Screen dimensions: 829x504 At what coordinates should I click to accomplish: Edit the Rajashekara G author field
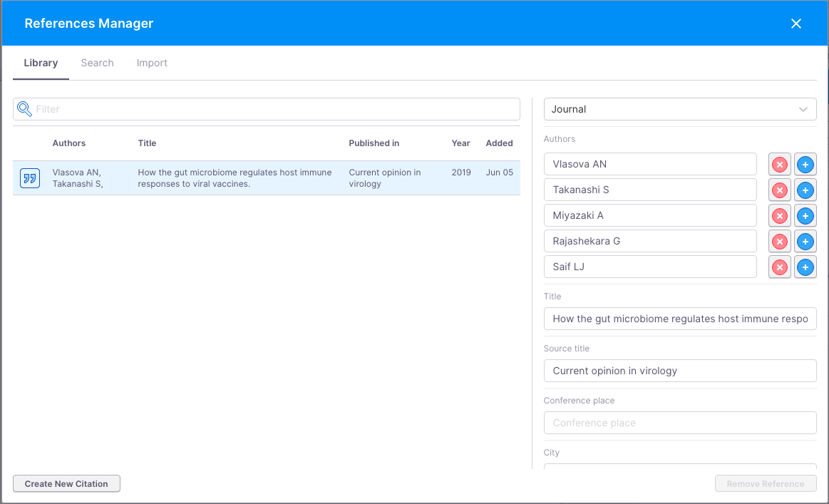(650, 241)
